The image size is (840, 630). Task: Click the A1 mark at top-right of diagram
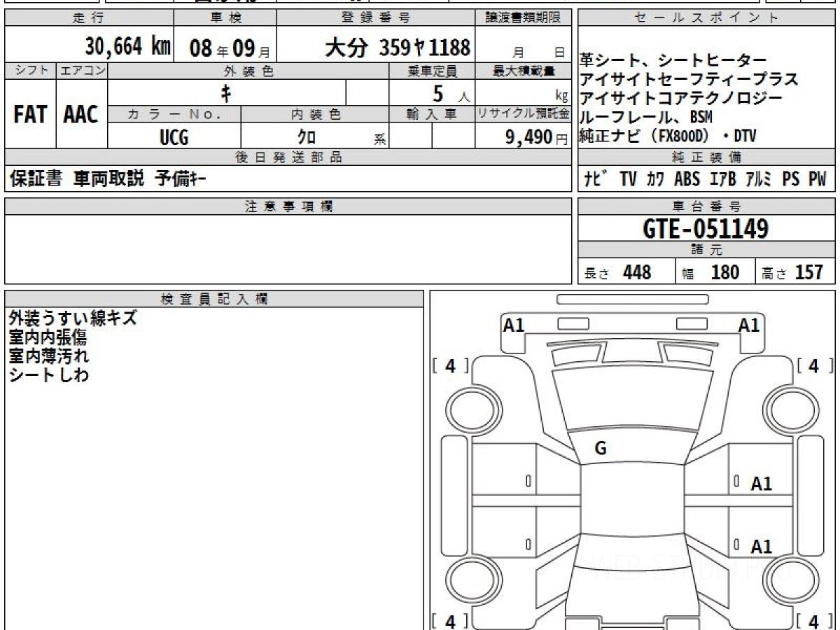click(749, 325)
